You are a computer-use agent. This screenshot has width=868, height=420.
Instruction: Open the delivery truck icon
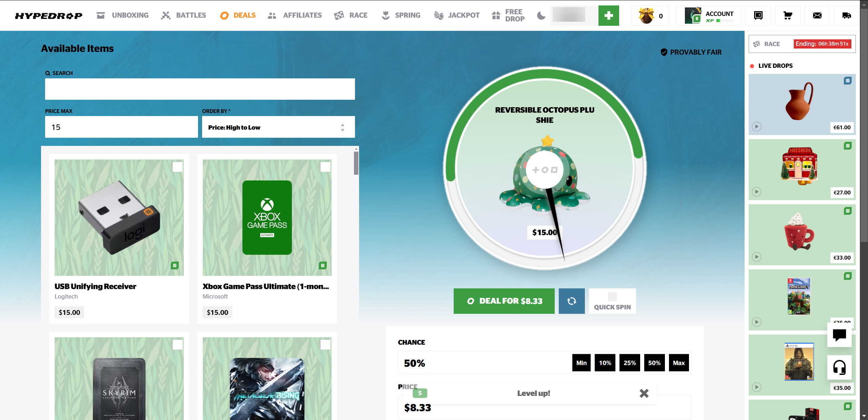[x=847, y=16]
